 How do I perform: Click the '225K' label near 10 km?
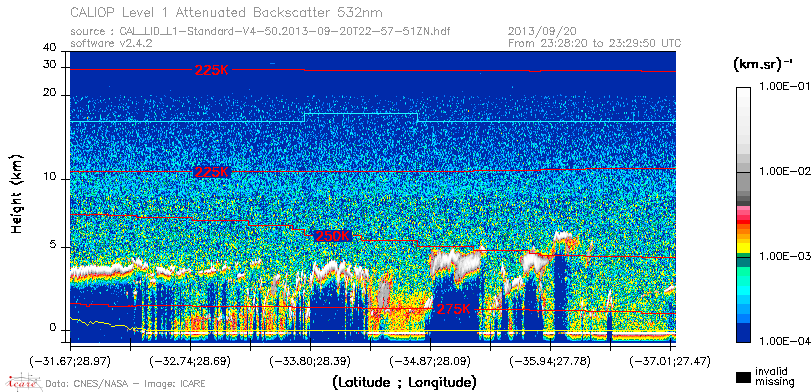pyautogui.click(x=211, y=172)
